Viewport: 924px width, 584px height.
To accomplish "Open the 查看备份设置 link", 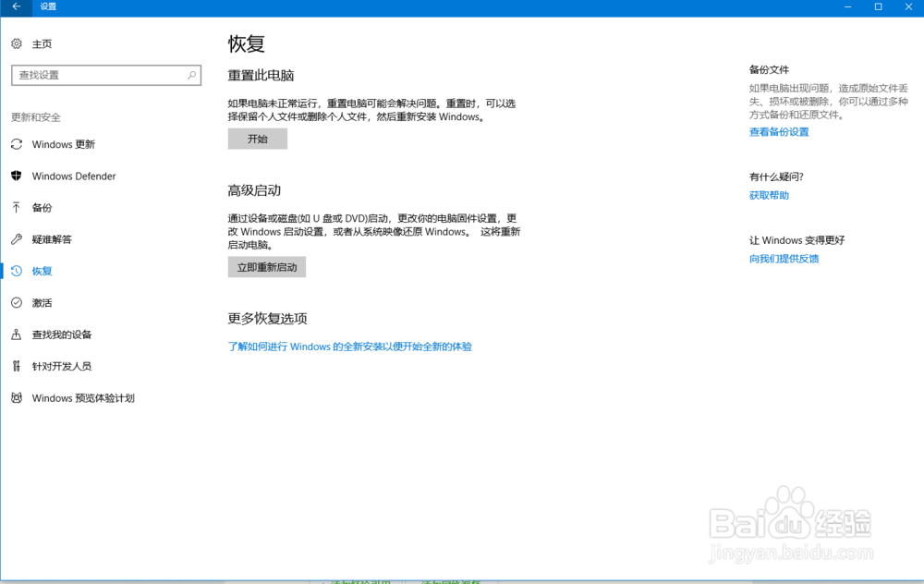I will tap(779, 132).
